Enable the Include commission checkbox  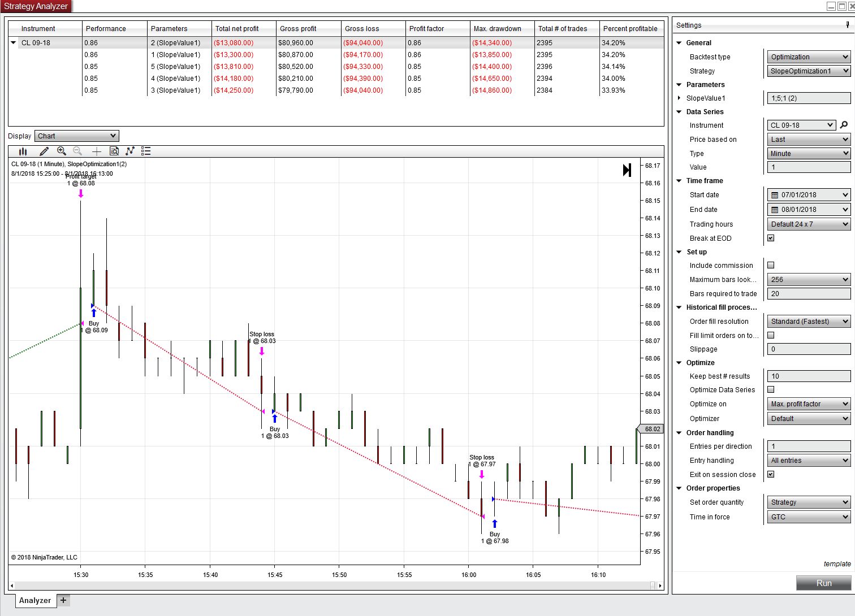pyautogui.click(x=771, y=265)
